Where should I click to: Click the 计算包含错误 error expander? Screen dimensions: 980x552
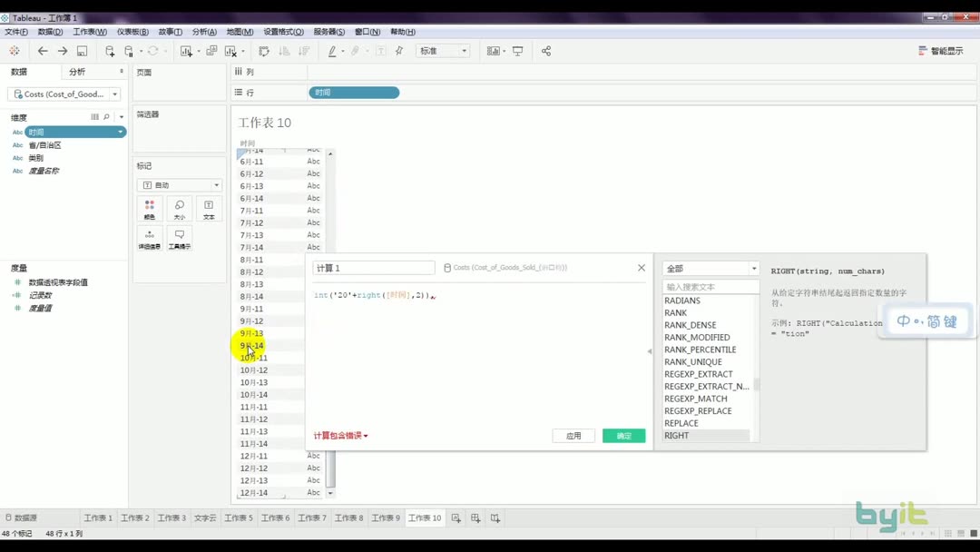340,435
